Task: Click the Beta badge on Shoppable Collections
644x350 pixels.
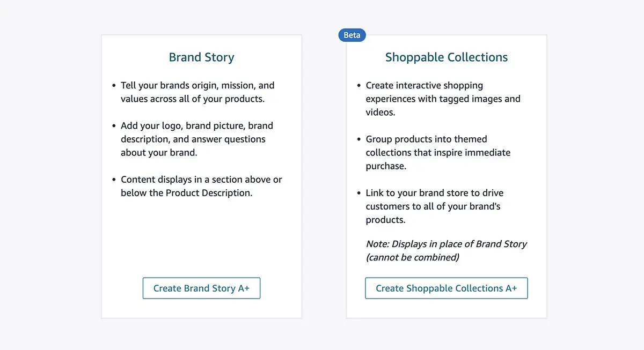Action: pyautogui.click(x=352, y=35)
